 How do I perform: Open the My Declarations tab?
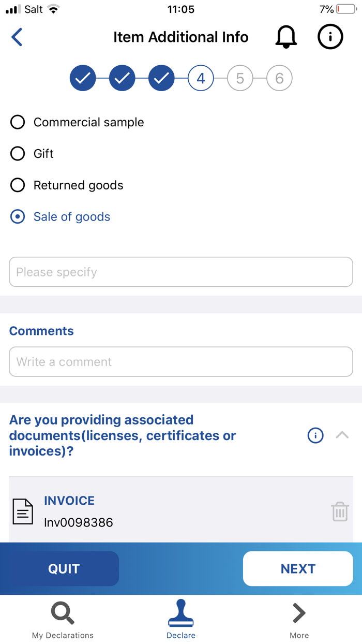63,619
